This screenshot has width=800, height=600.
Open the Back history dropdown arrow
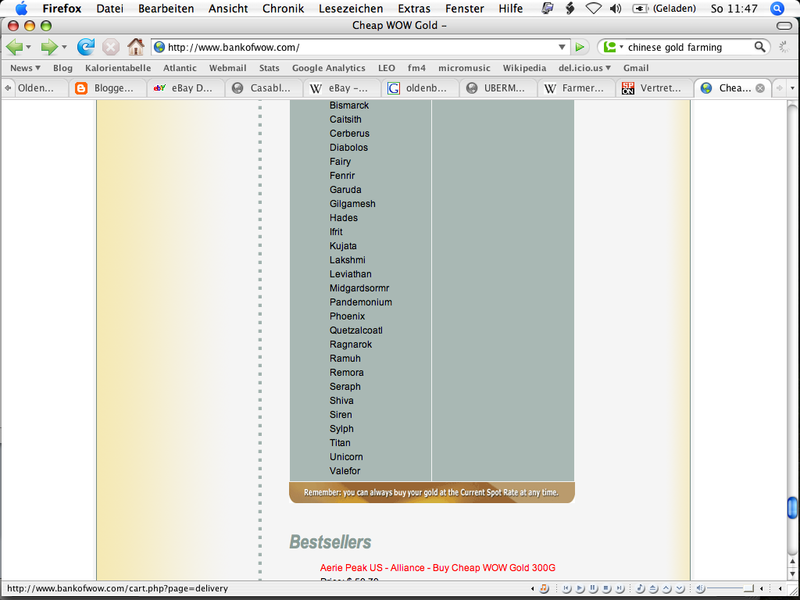pos(29,47)
